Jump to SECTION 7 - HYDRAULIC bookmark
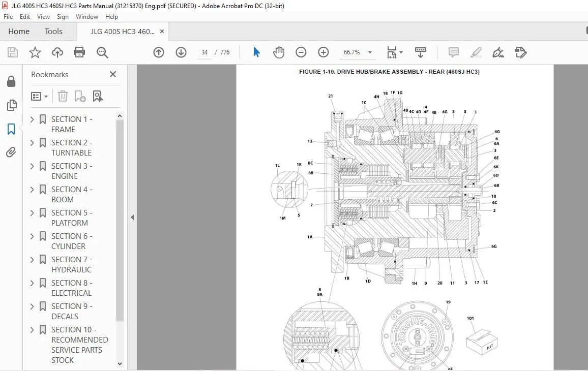Screen dimensions: 588x371 [x=72, y=265]
